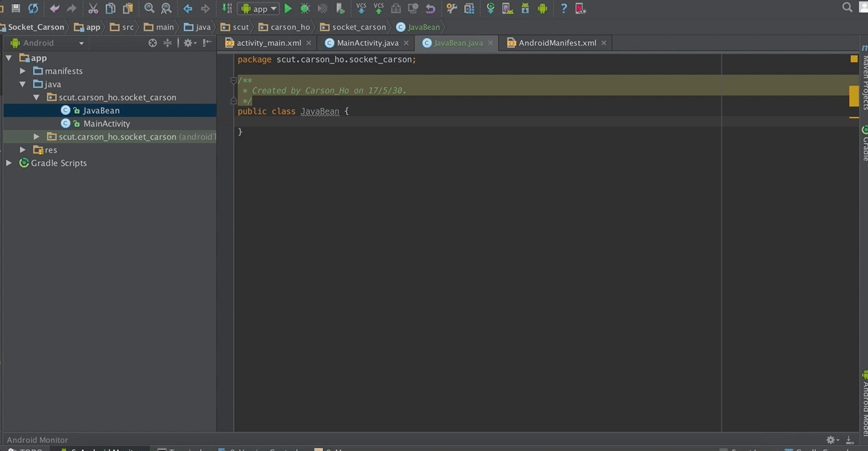Screen dimensions: 868x451
Task: Collapse the java folder
Action: pyautogui.click(x=23, y=84)
